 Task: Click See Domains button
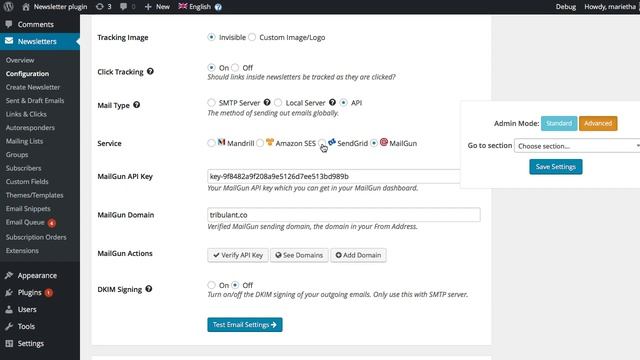(x=299, y=255)
